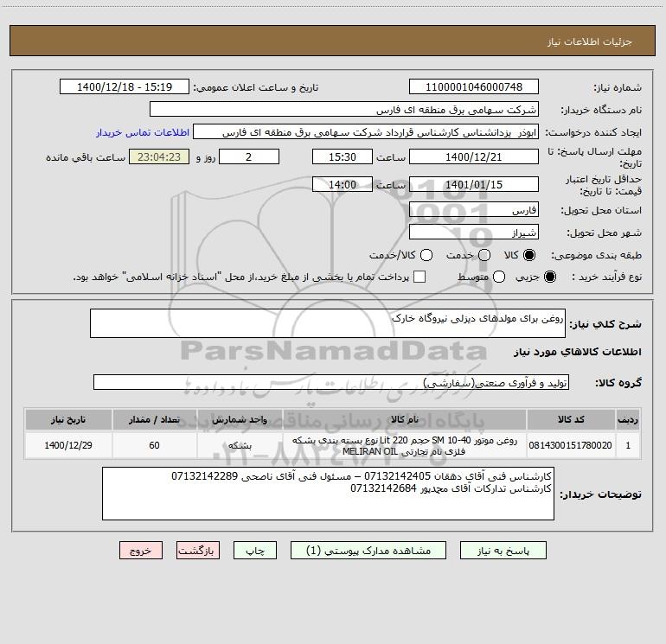Click the delivery city field شیراز

pyautogui.click(x=474, y=233)
